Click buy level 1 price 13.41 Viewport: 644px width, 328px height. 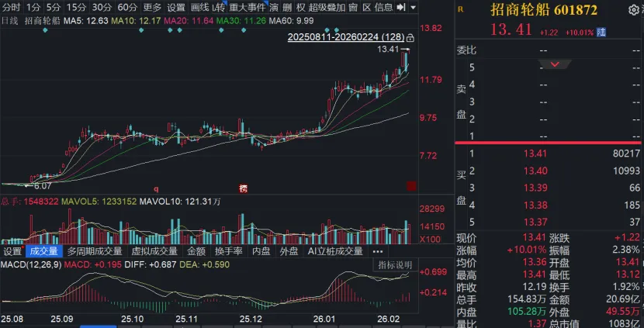point(535,154)
